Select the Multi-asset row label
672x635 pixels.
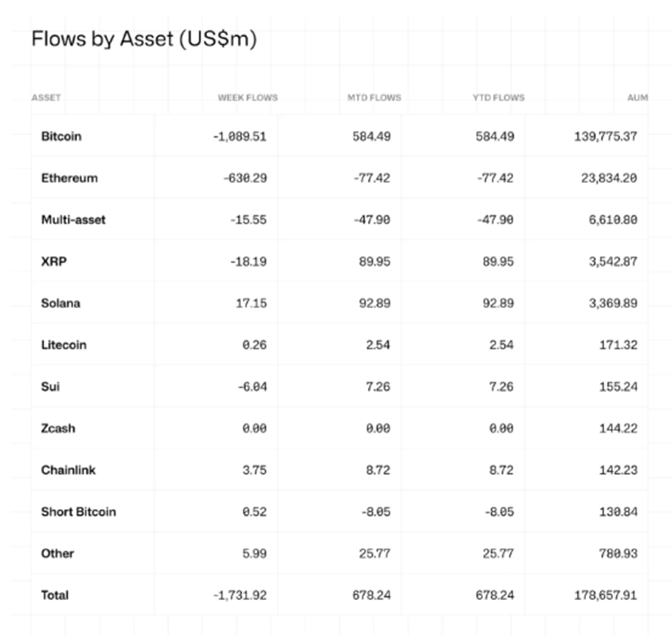tap(73, 219)
